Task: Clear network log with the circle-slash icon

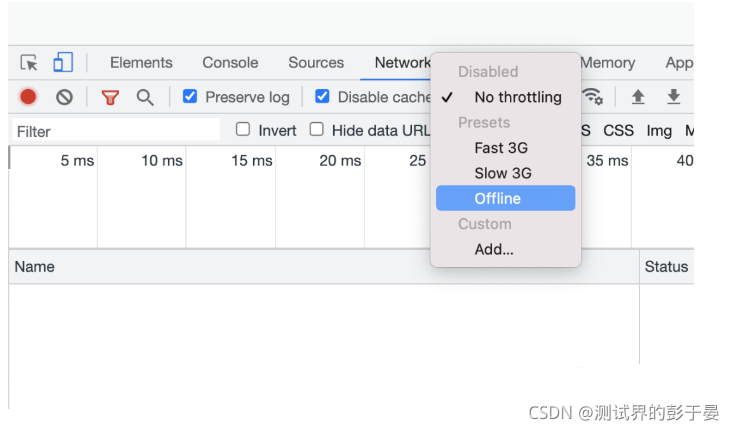Action: 64,97
